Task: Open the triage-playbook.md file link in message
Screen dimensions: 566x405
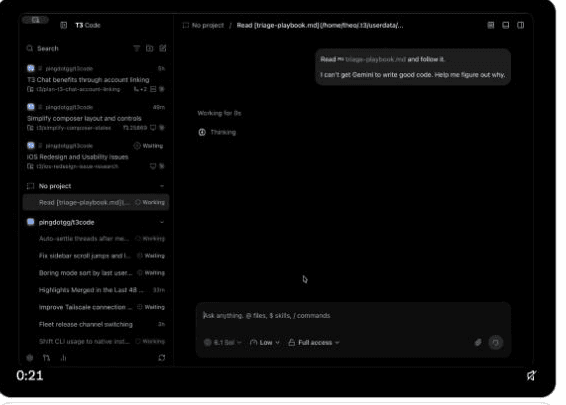Action: (372, 59)
